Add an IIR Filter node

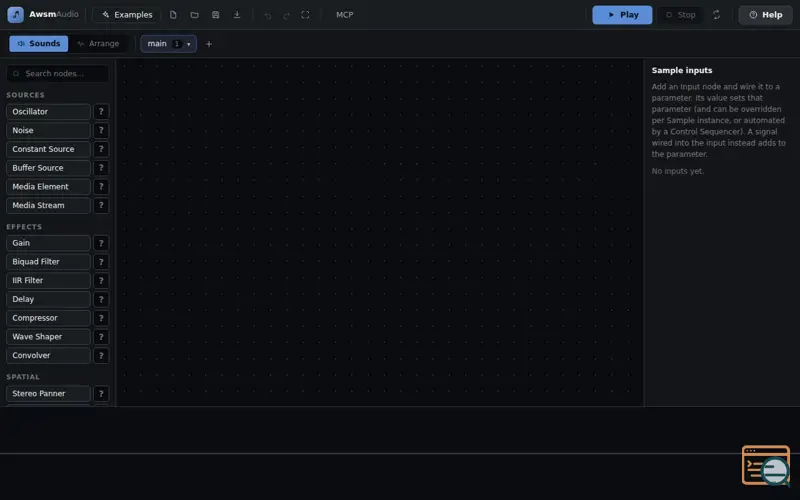coord(48,281)
